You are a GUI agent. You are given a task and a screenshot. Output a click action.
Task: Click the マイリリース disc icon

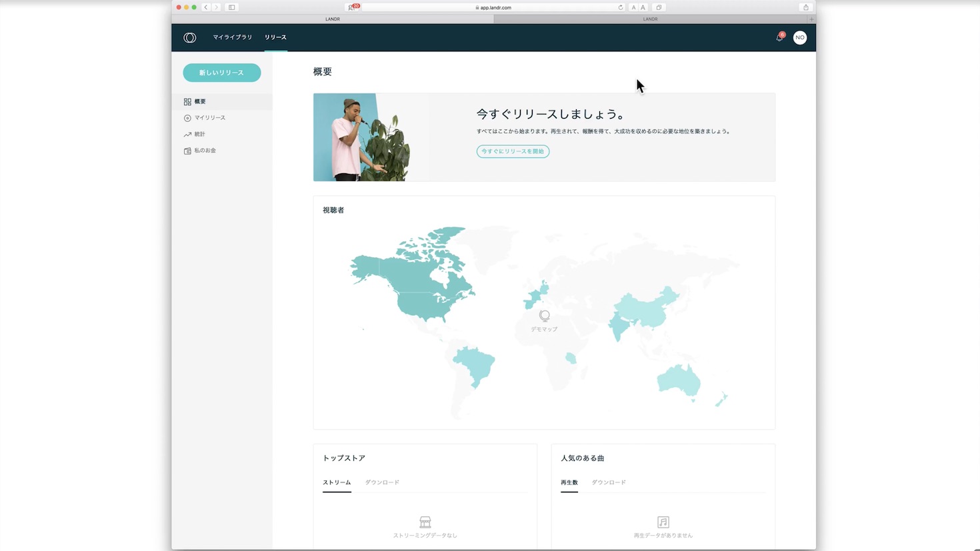click(187, 118)
